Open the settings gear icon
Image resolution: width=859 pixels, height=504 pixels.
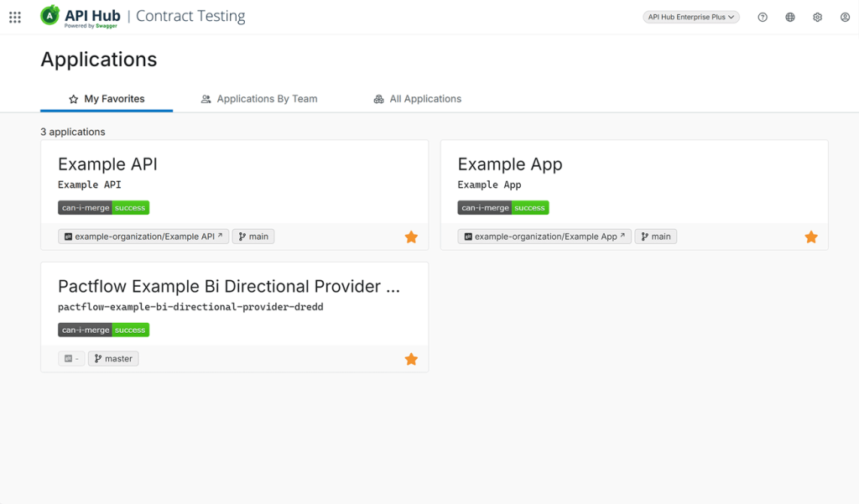tap(818, 18)
